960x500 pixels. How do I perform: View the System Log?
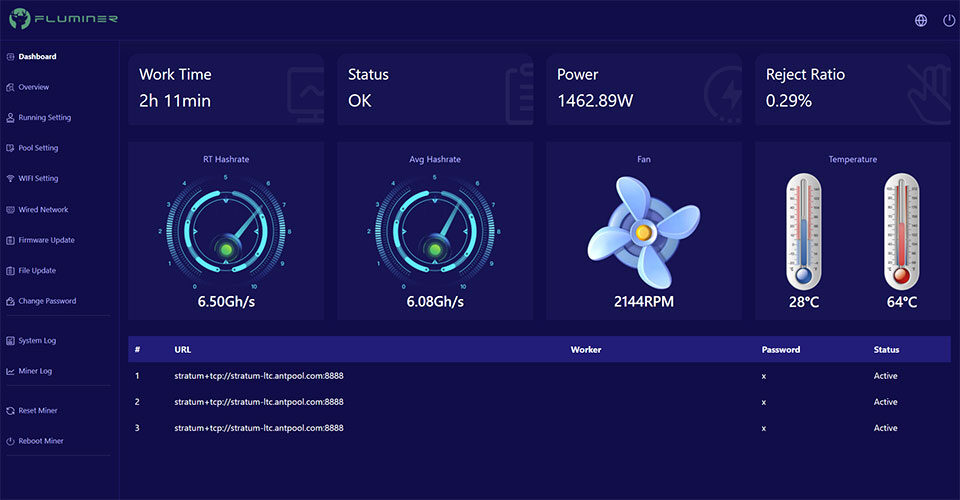37,341
